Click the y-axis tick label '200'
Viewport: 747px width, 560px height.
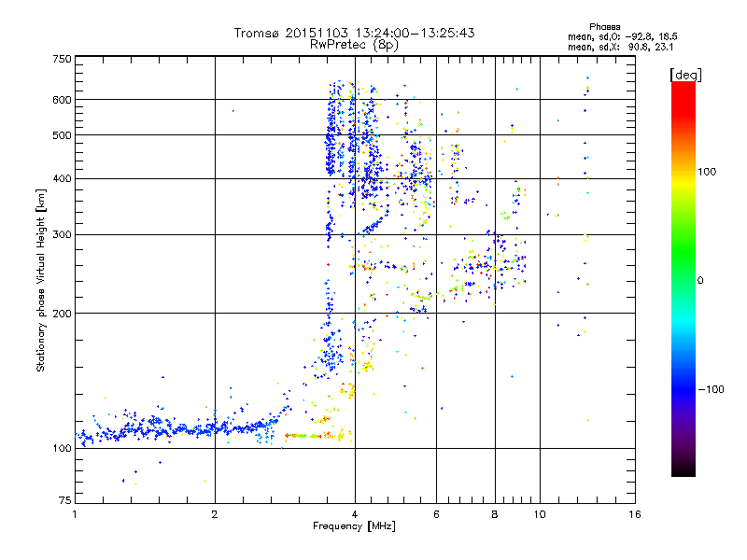[62, 314]
